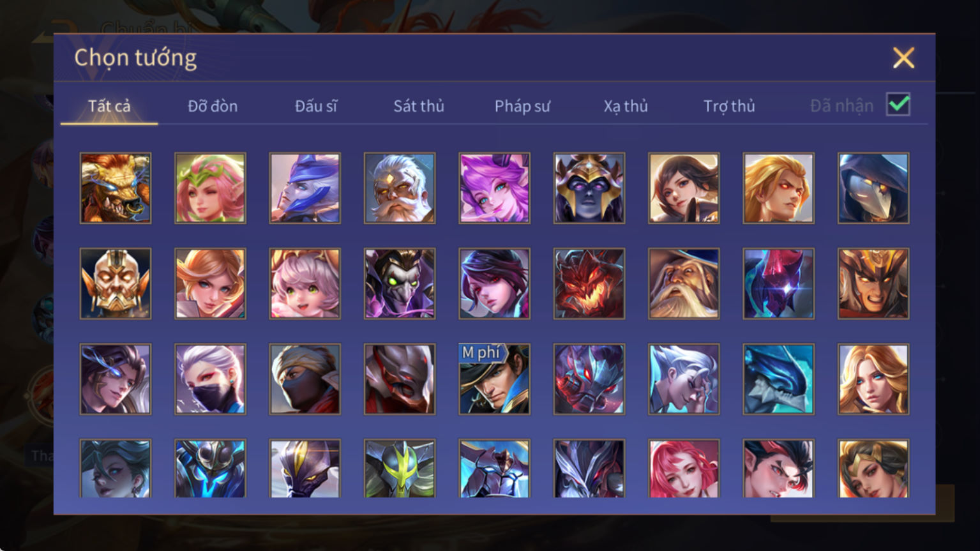Open the 'Đấu sĩ' tab
This screenshot has height=551, width=980.
click(x=316, y=106)
